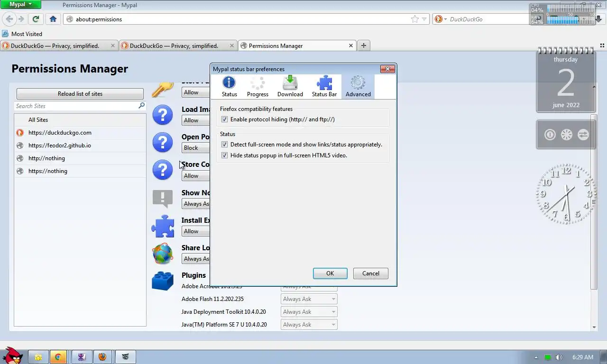The width and height of the screenshot is (607, 364).
Task: Open the Progress pane in the preferences dialog
Action: coord(258,87)
